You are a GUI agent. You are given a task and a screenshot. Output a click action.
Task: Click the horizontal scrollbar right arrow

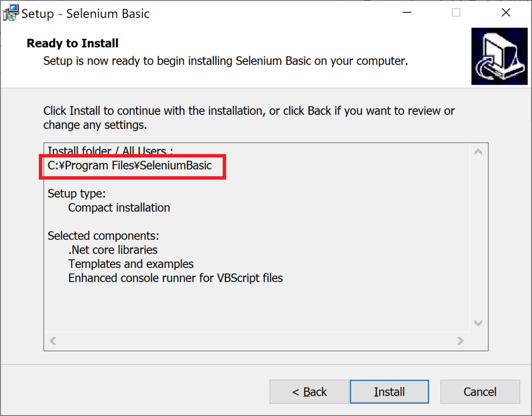[x=460, y=341]
